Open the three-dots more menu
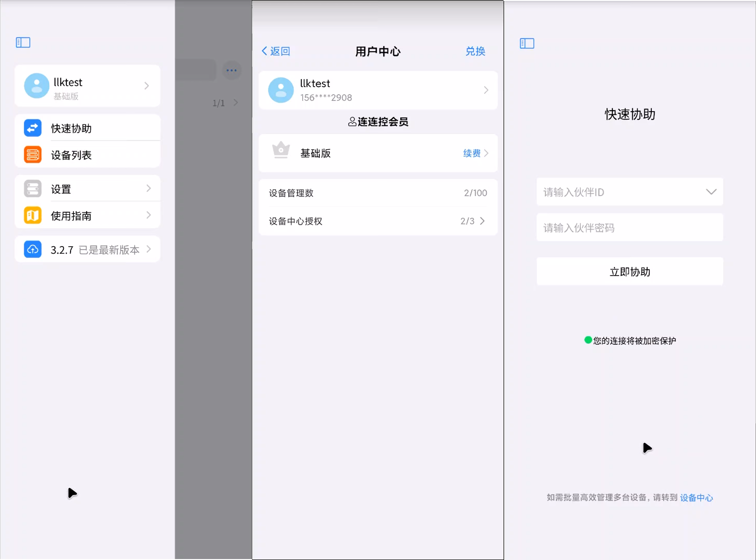The width and height of the screenshot is (756, 560). coord(232,71)
